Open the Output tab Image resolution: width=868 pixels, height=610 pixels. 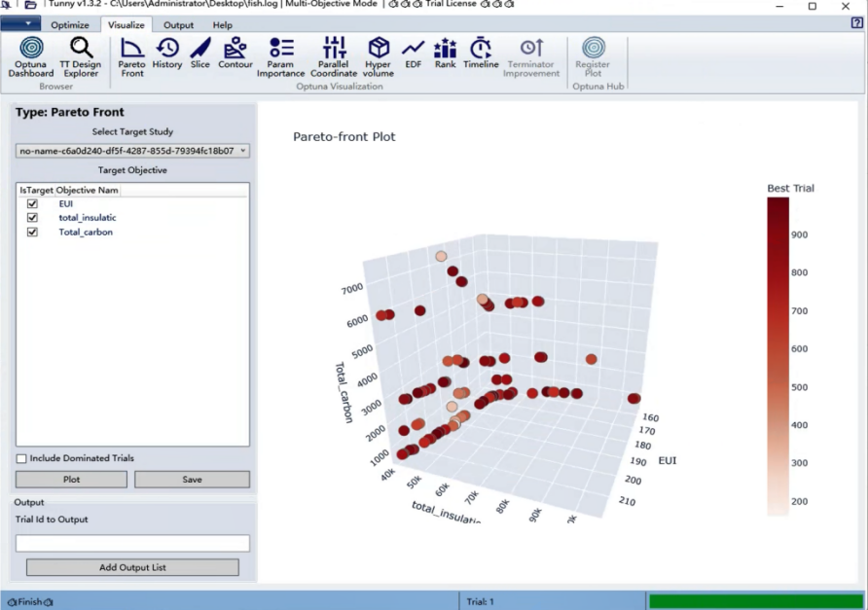(178, 25)
